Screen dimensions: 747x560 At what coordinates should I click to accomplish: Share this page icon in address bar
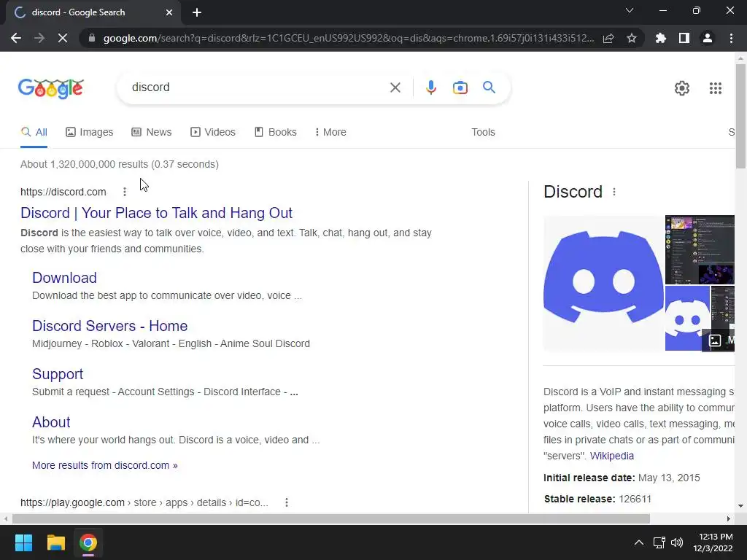tap(608, 38)
